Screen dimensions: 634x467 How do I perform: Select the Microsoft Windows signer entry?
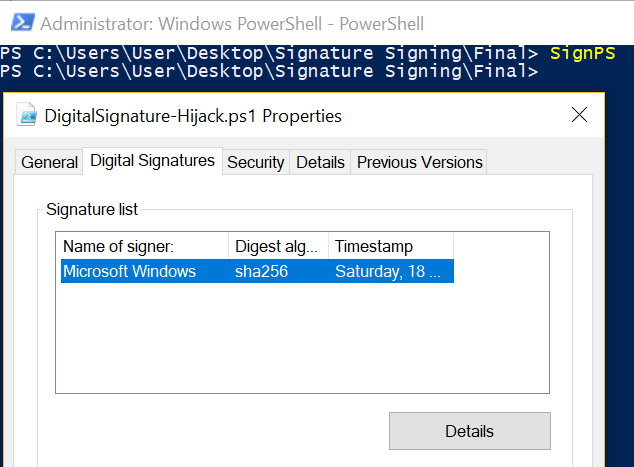[x=257, y=271]
